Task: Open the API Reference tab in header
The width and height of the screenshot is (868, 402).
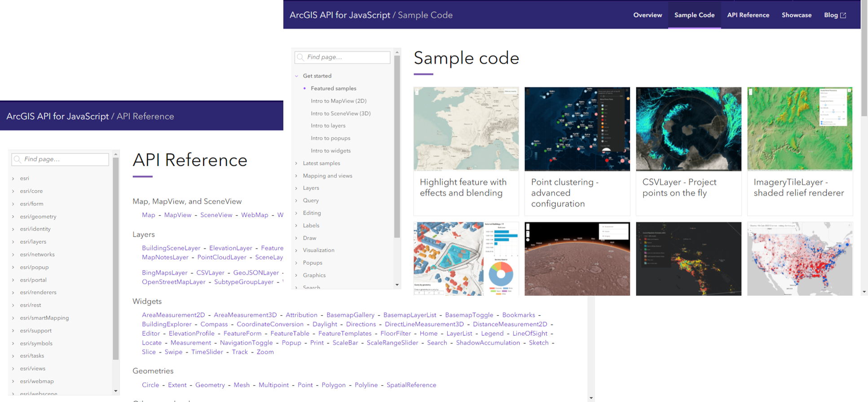Action: tap(748, 15)
